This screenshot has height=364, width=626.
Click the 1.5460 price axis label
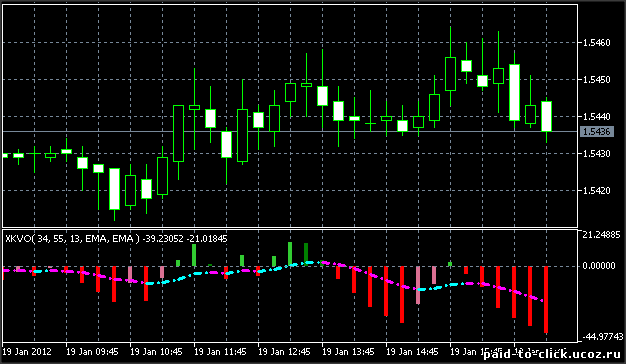coord(596,43)
